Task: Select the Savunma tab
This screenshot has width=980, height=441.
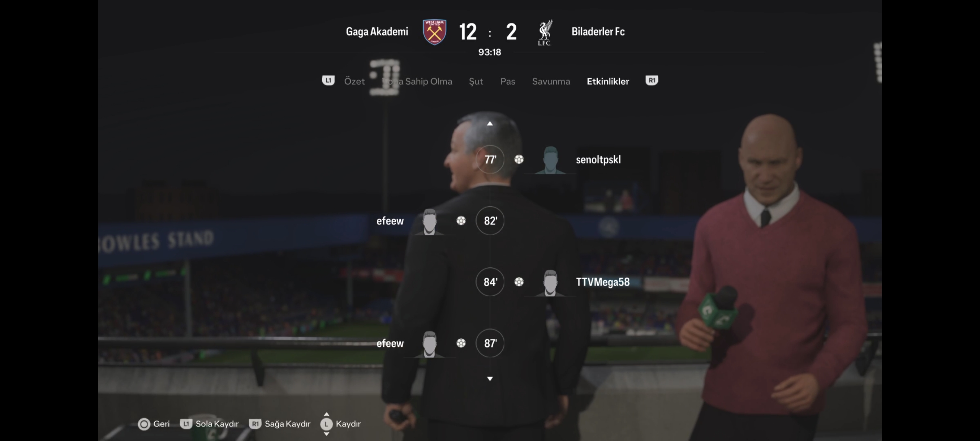Action: (551, 81)
